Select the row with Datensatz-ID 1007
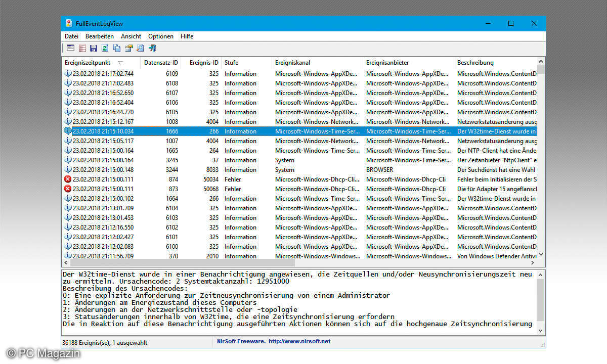607x364 pixels. pos(299,141)
